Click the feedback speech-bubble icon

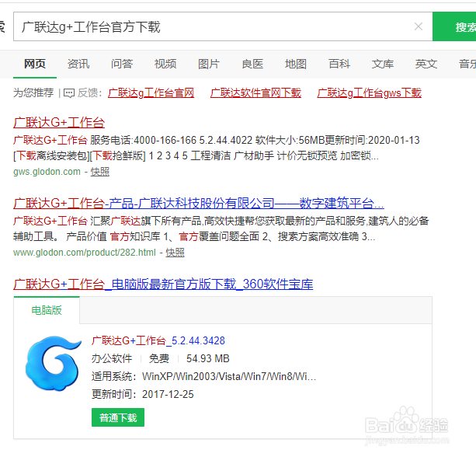point(69,93)
